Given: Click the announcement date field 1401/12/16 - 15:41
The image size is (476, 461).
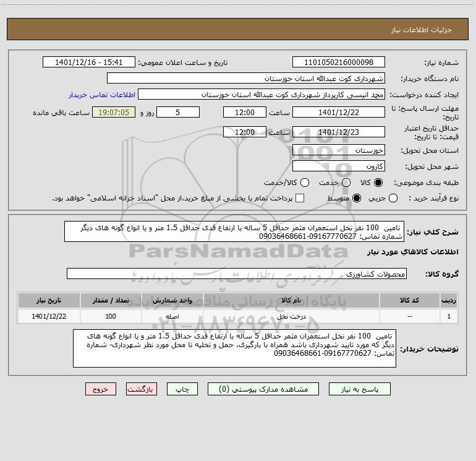Looking at the screenshot, I should pyautogui.click(x=89, y=62).
